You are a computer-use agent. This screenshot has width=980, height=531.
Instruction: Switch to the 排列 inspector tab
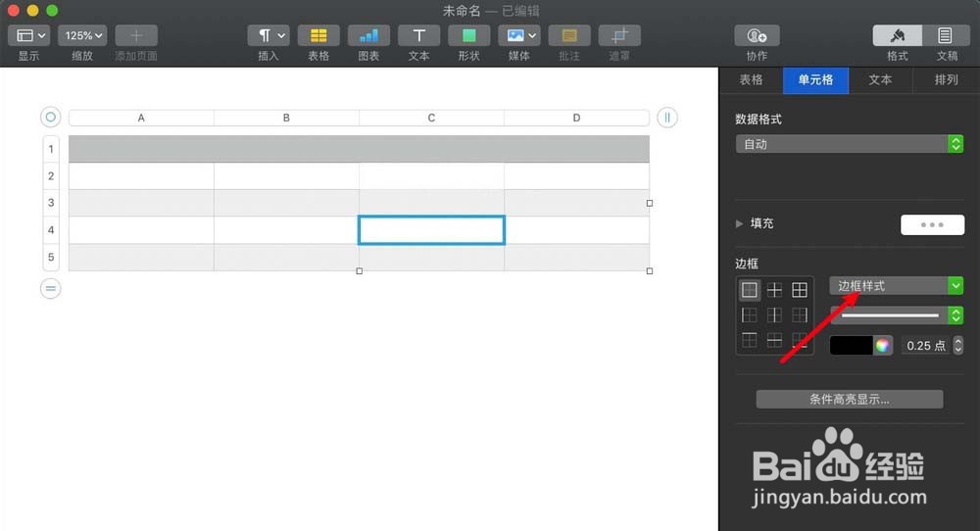pos(947,80)
